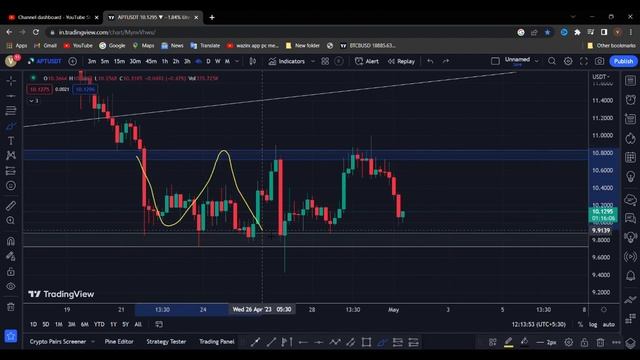The image size is (640, 360).
Task: Set date range to All
Action: 138,324
